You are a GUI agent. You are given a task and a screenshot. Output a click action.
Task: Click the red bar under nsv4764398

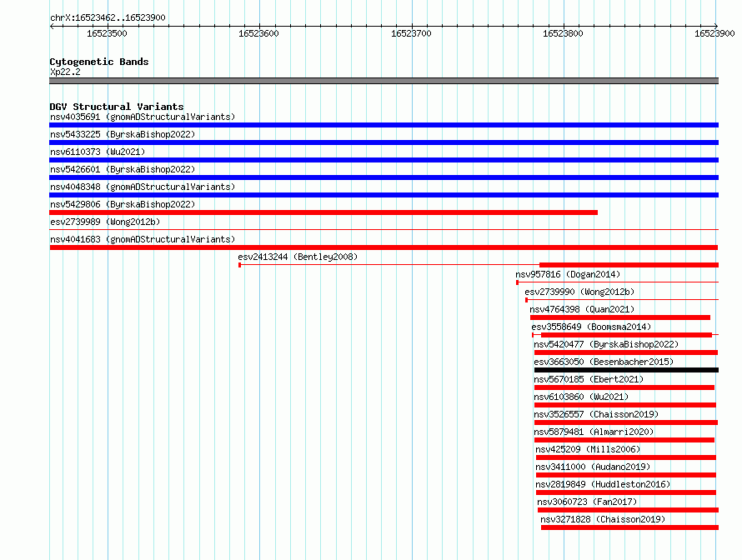620,317
